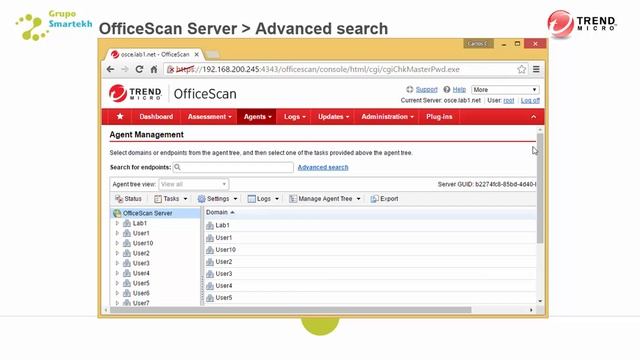This screenshot has height=360, width=640.
Task: Open the Logs menu in red bar
Action: point(294,117)
